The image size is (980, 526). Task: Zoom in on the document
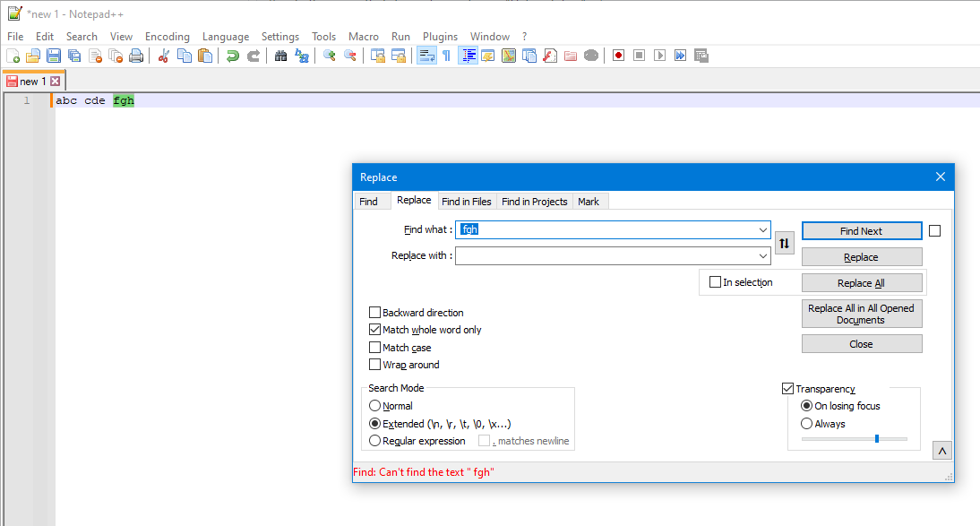click(328, 55)
